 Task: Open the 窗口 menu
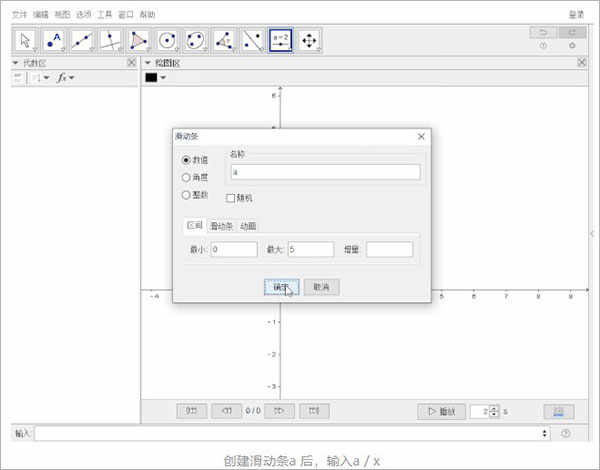tap(126, 15)
